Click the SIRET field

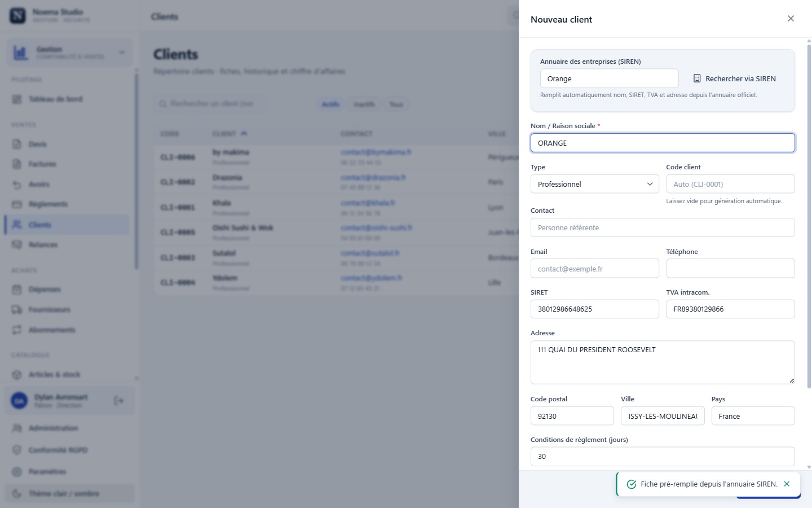coord(594,309)
